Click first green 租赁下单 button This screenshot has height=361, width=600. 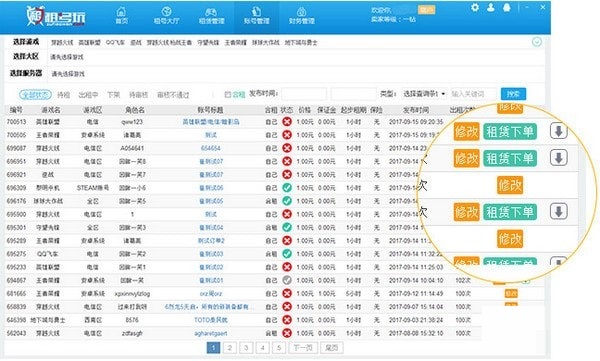click(x=510, y=132)
